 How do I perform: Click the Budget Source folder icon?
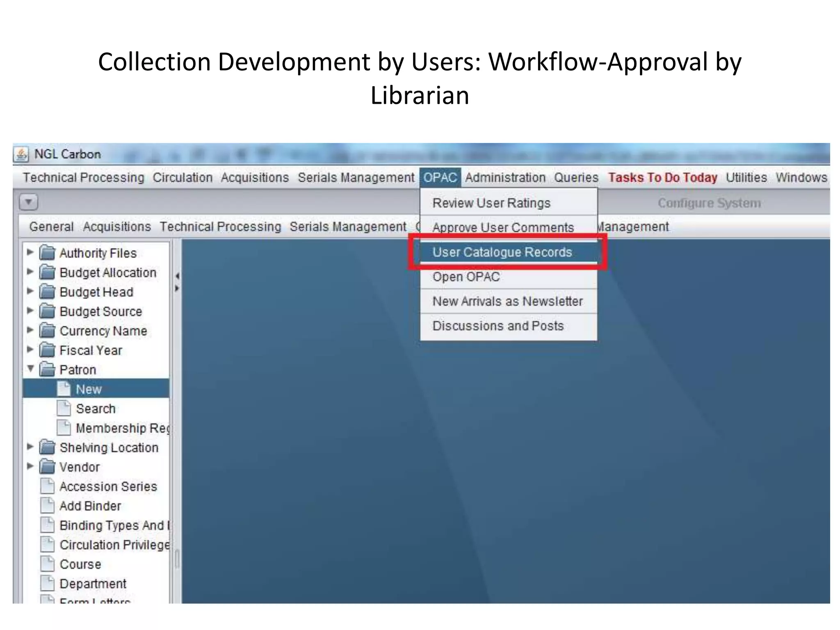pos(47,311)
